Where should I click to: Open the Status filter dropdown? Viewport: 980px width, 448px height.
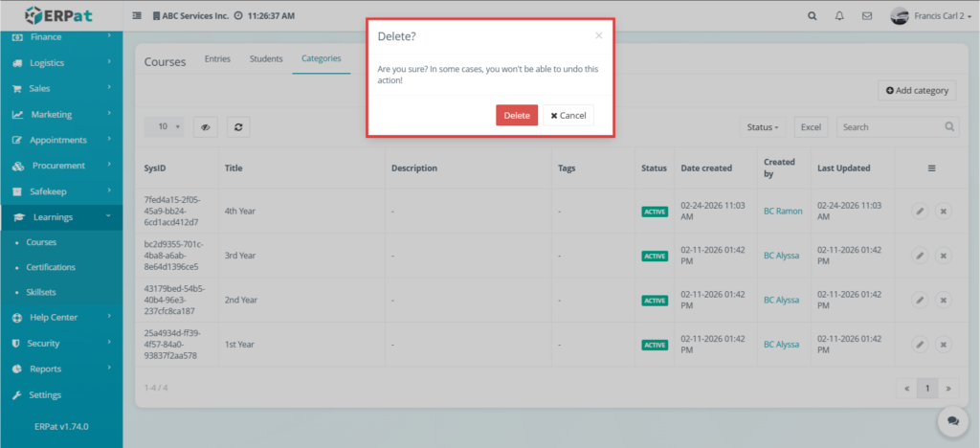point(762,126)
